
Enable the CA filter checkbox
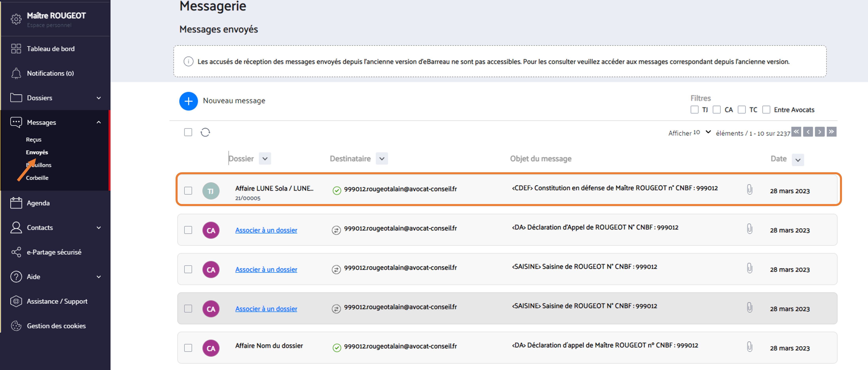coord(717,110)
